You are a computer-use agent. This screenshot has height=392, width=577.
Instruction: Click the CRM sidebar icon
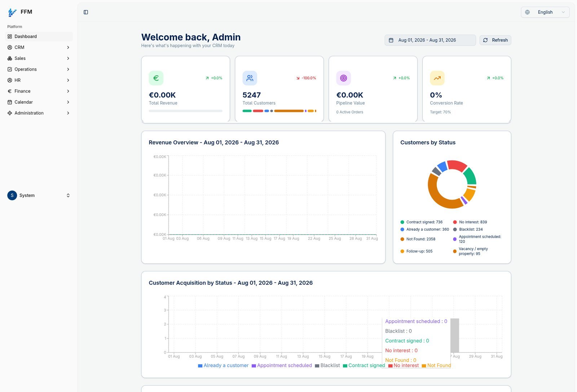[10, 48]
